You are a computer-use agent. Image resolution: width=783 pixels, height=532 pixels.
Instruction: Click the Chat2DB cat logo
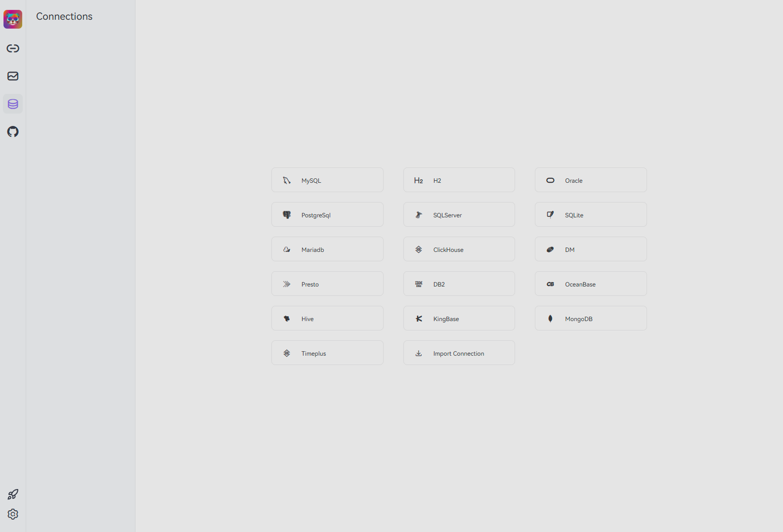(x=13, y=19)
